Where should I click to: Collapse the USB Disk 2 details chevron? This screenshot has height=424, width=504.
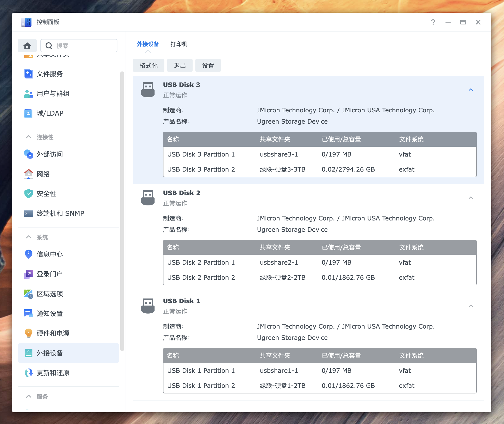(x=471, y=198)
